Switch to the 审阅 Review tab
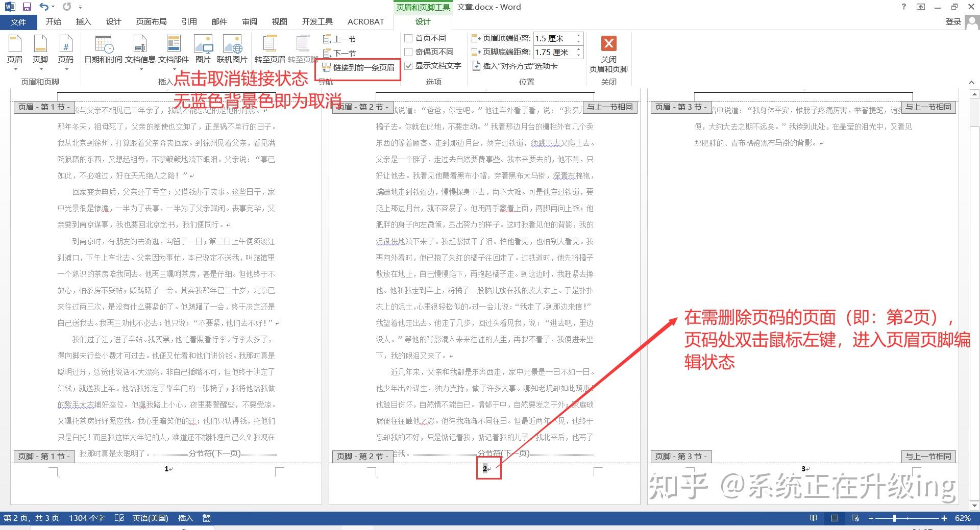Screen dimensions: 980x530 tap(250, 21)
